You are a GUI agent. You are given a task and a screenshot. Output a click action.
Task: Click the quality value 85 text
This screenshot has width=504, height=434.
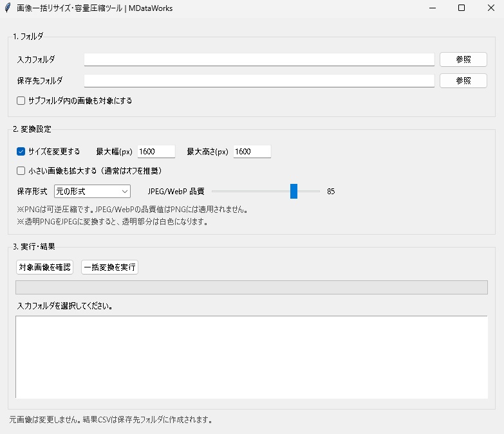pos(331,192)
